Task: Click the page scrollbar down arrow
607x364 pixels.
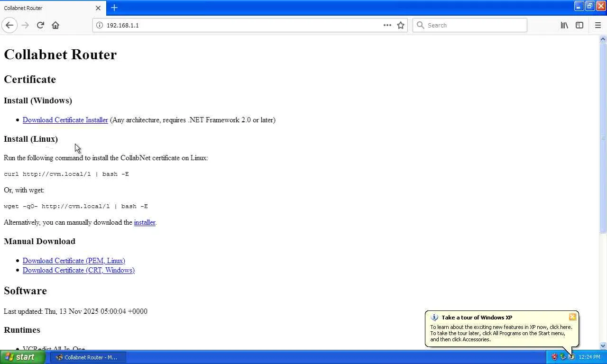Action: 603,346
